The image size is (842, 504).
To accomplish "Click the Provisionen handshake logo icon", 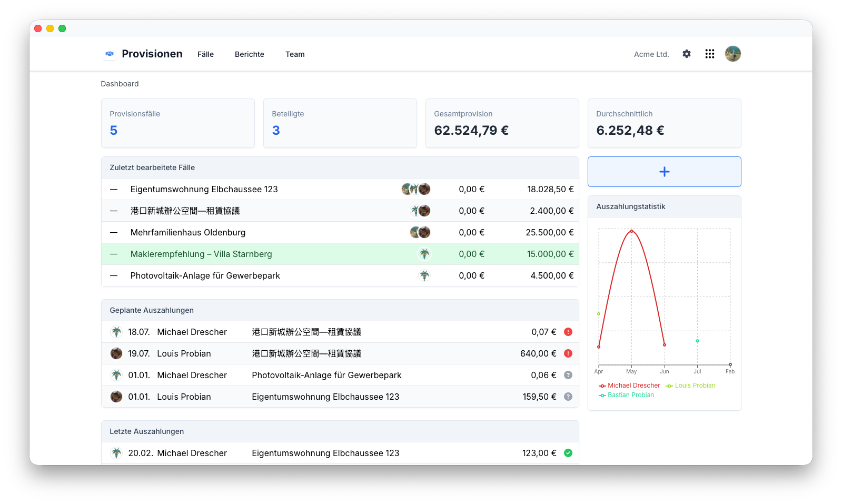I will (110, 54).
